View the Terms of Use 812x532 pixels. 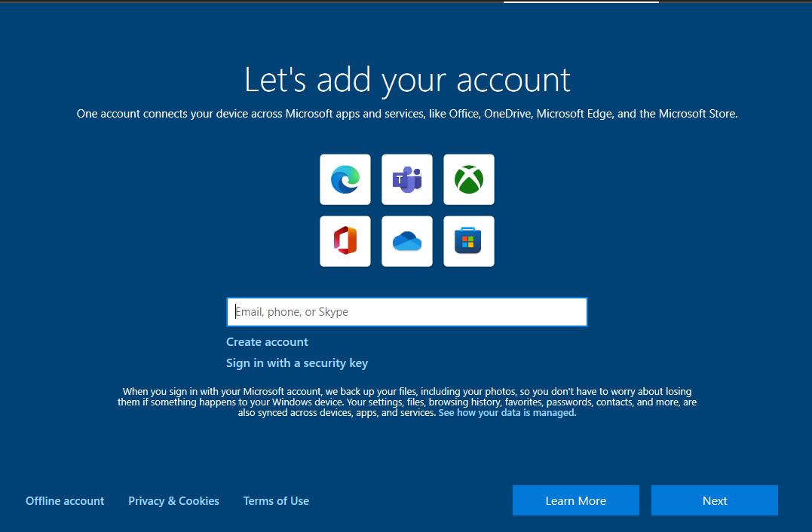tap(276, 500)
